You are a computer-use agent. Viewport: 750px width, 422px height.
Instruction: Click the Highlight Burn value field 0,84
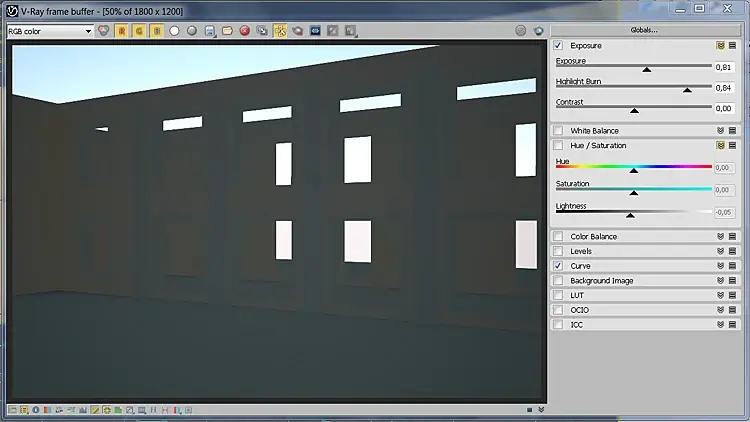coord(724,88)
